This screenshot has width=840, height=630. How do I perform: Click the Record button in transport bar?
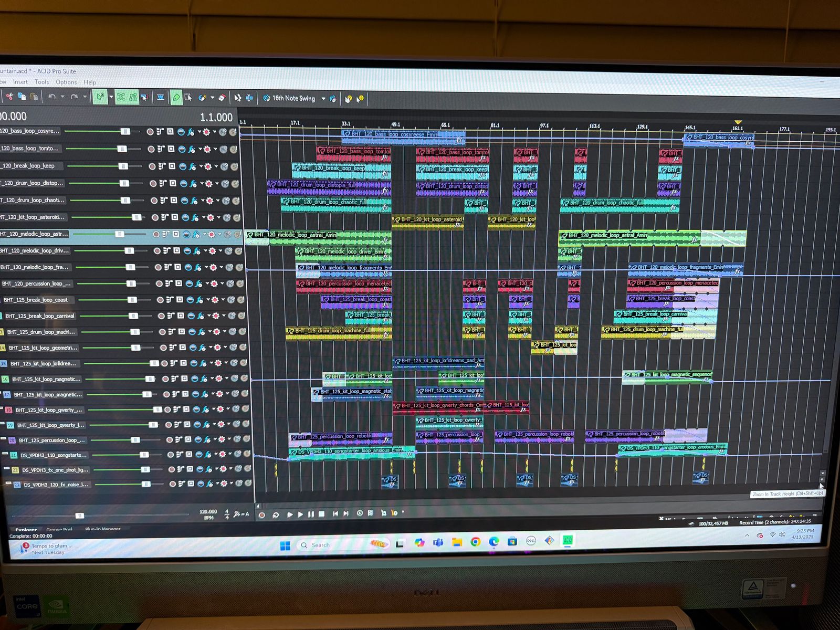coord(262,514)
